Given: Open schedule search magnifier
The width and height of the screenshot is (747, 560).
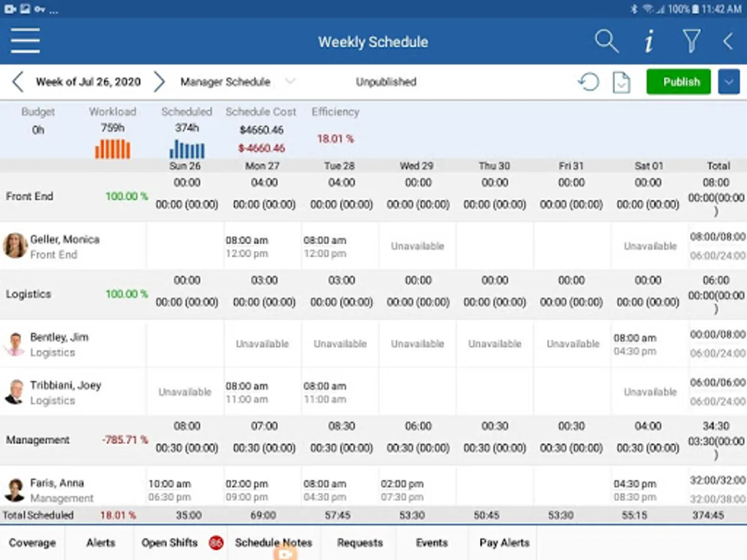Looking at the screenshot, I should pos(606,42).
